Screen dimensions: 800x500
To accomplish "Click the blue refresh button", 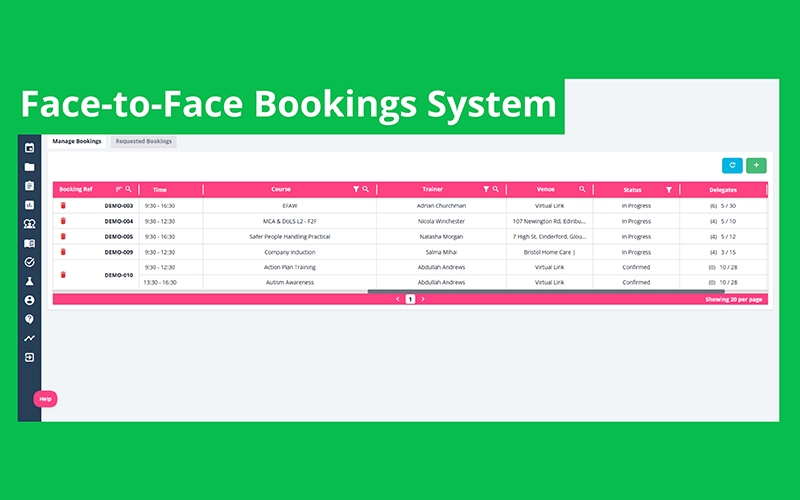I will [x=732, y=165].
